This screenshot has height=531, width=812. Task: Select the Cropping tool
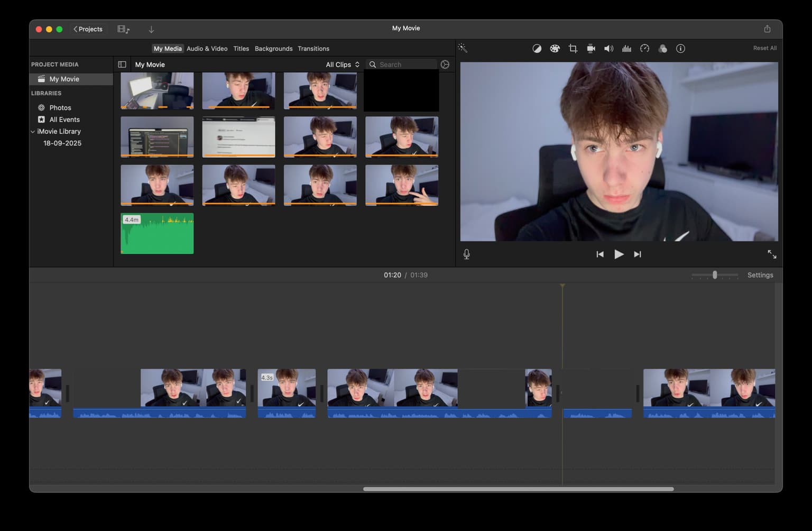[x=573, y=49]
